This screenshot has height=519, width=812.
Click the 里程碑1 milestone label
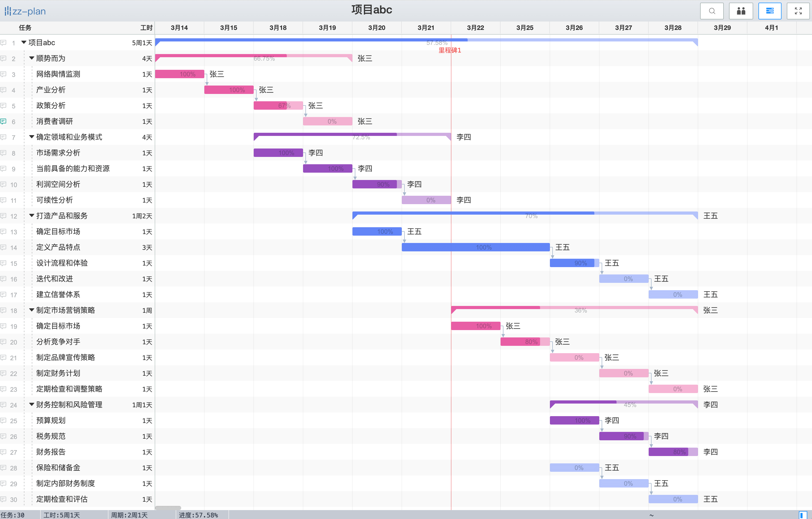coord(450,50)
